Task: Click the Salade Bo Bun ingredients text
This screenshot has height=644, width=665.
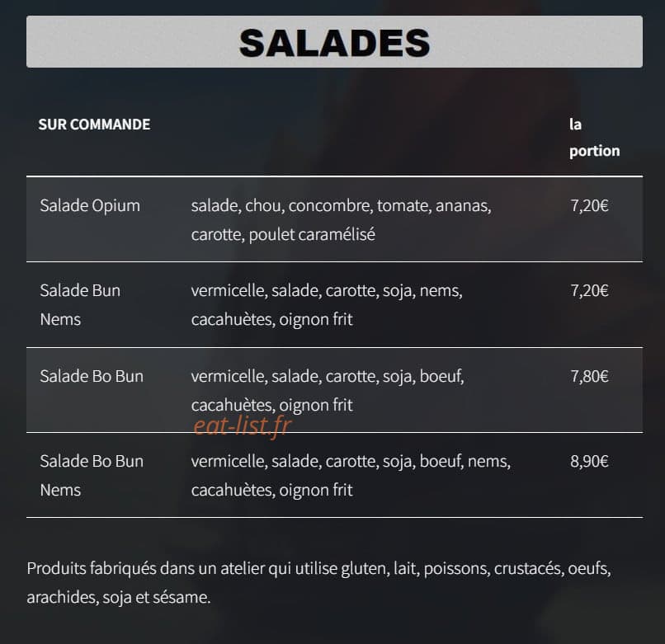Action: (328, 391)
